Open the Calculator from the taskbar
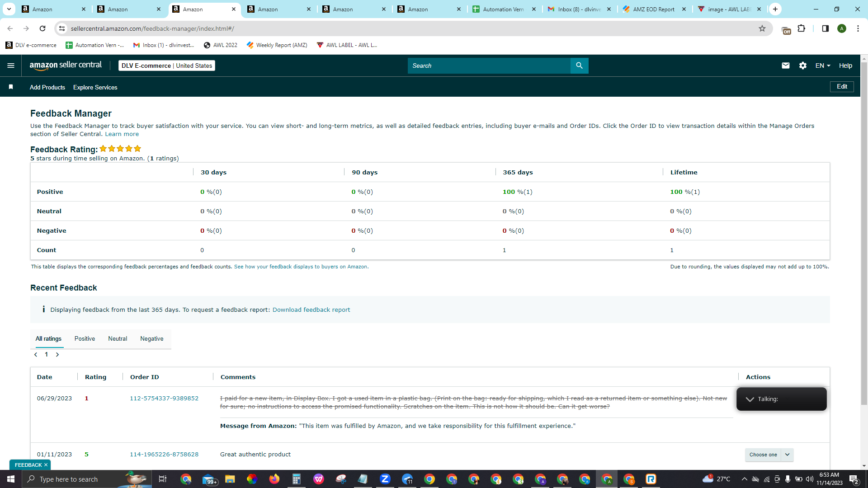 coord(297,479)
